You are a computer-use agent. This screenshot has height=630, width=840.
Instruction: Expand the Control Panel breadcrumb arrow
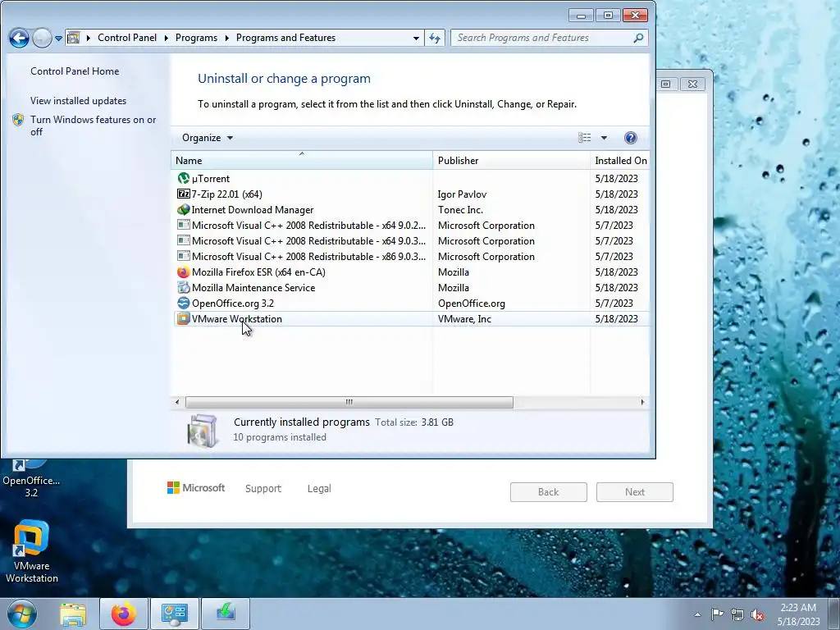166,38
